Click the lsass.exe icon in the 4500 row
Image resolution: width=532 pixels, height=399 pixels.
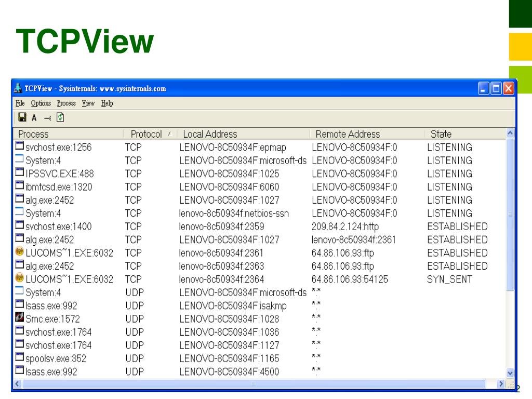[x=20, y=370]
